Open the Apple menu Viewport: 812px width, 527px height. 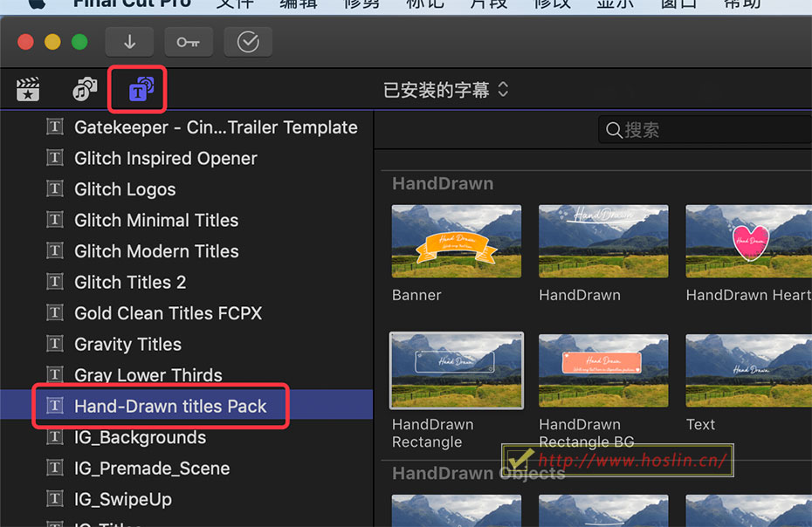(36, 4)
